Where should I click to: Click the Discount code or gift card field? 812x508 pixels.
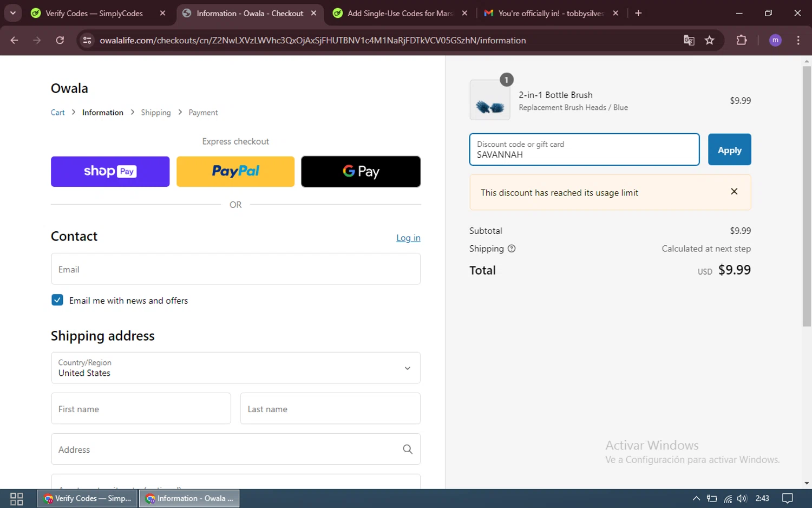pyautogui.click(x=584, y=149)
